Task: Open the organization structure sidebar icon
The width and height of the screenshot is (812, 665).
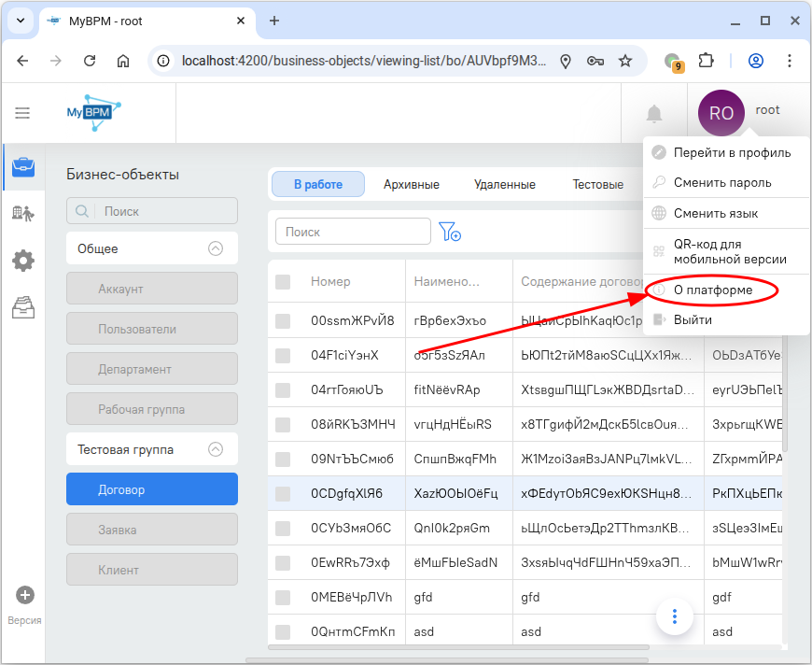Action: (x=23, y=214)
